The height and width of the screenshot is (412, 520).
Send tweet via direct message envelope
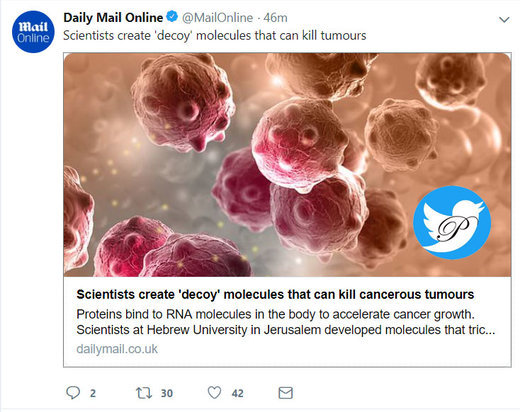click(286, 393)
